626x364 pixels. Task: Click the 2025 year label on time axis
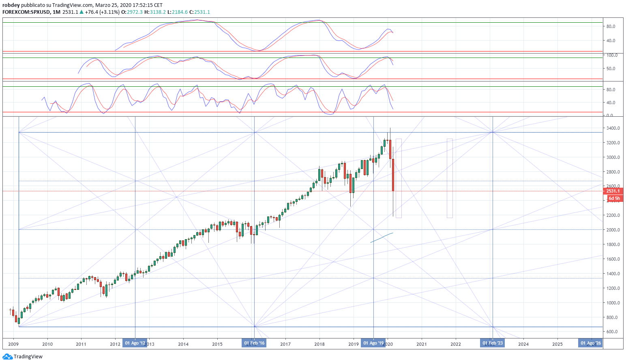tap(557, 344)
